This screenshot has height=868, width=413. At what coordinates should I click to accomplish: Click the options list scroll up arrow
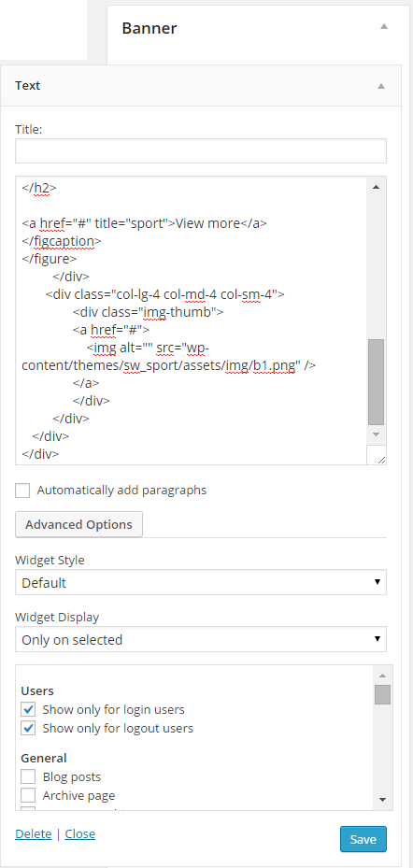382,676
